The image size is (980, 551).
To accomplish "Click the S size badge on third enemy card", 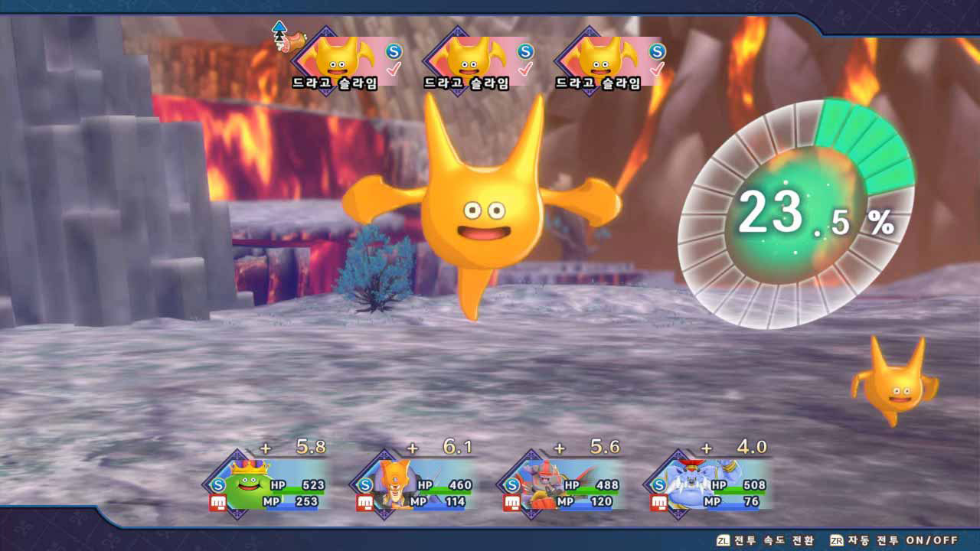I will coord(657,51).
